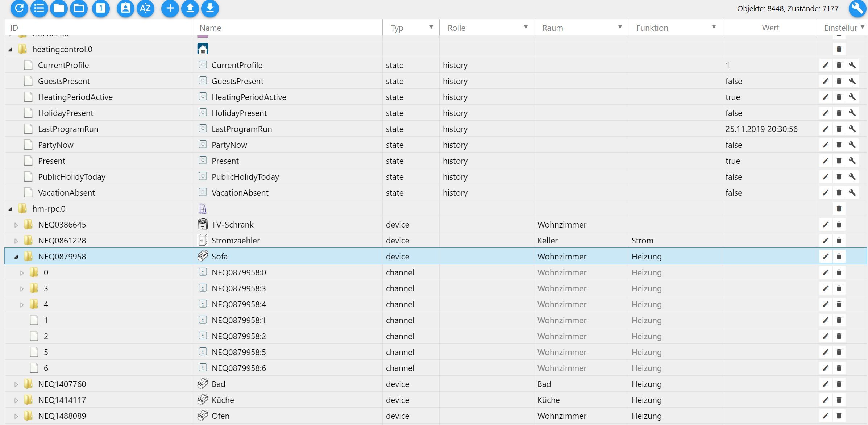Expand the NEQ1414117 device node
This screenshot has height=425, width=868.
pos(16,400)
